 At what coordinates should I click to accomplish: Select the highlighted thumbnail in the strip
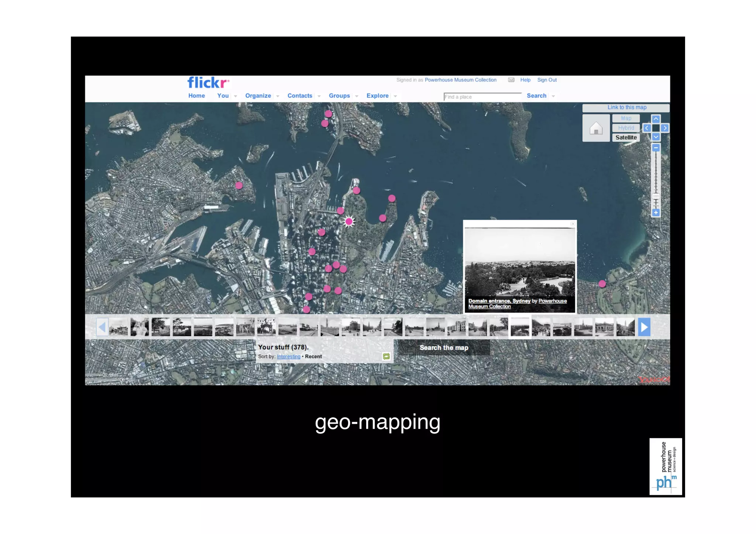(x=520, y=327)
